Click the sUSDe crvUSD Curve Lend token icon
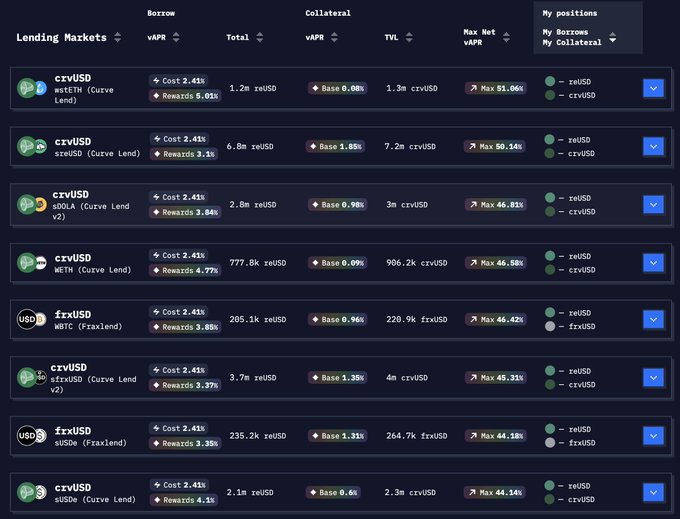The width and height of the screenshot is (680, 519). click(x=32, y=492)
